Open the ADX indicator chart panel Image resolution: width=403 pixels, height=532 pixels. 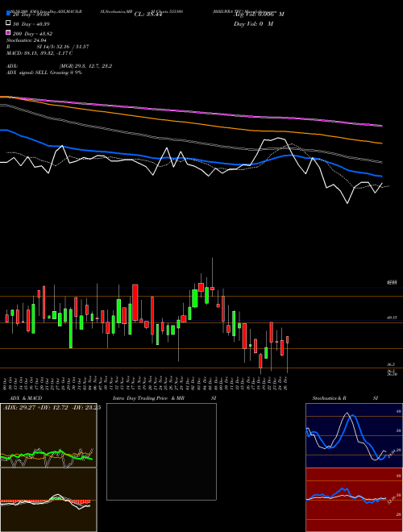pyautogui.click(x=48, y=435)
